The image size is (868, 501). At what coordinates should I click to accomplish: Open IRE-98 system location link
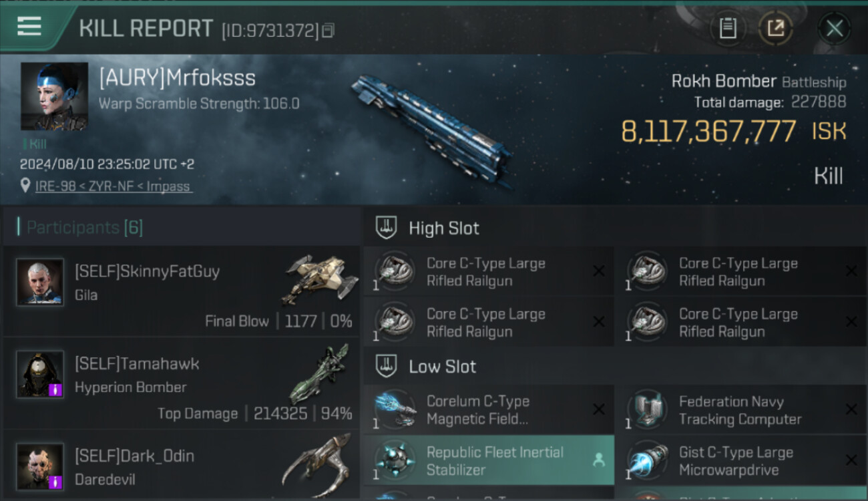[x=114, y=186]
